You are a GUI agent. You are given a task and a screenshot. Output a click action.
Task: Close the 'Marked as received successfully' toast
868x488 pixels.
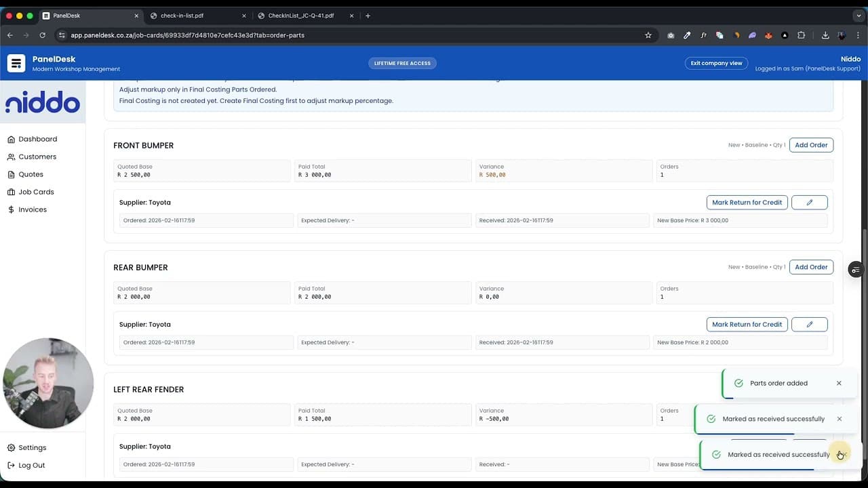tap(840, 419)
